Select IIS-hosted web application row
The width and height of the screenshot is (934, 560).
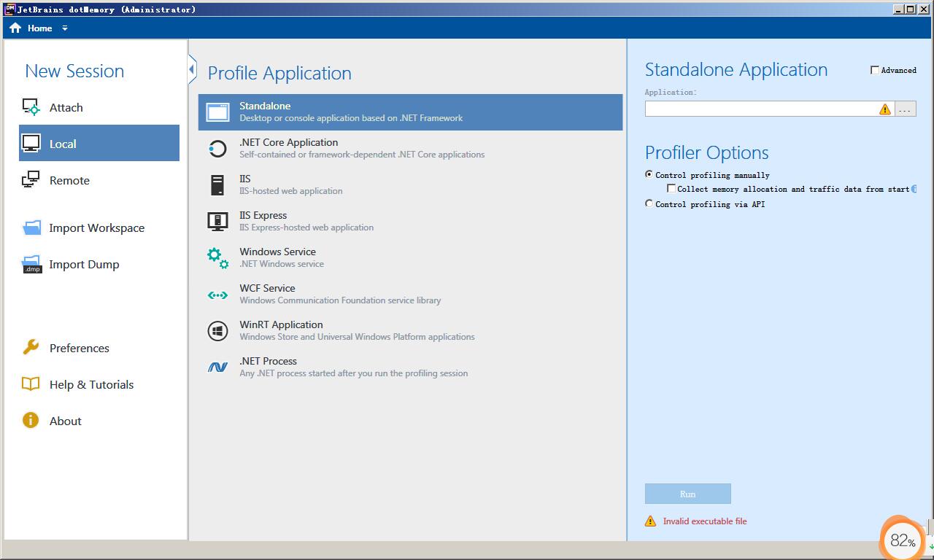click(x=410, y=184)
